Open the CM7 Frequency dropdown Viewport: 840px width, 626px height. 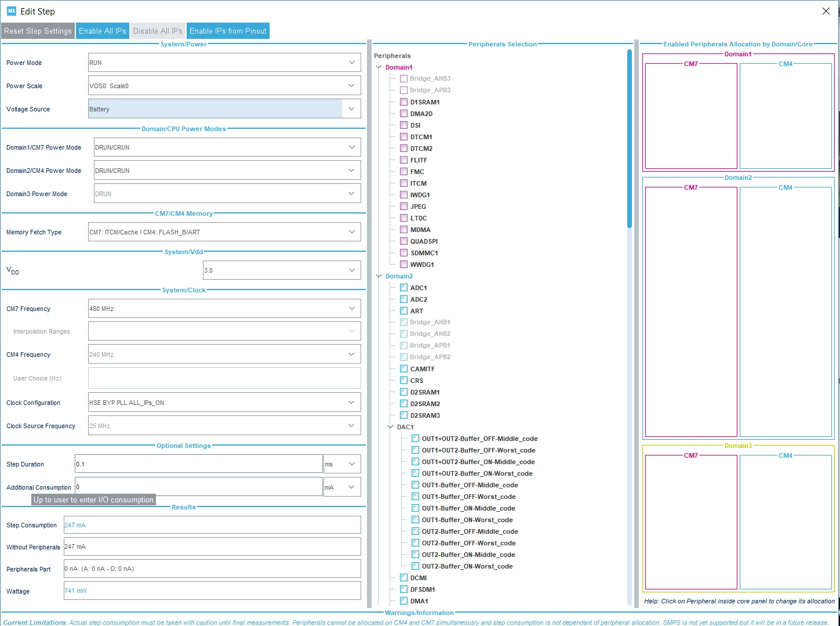[224, 309]
